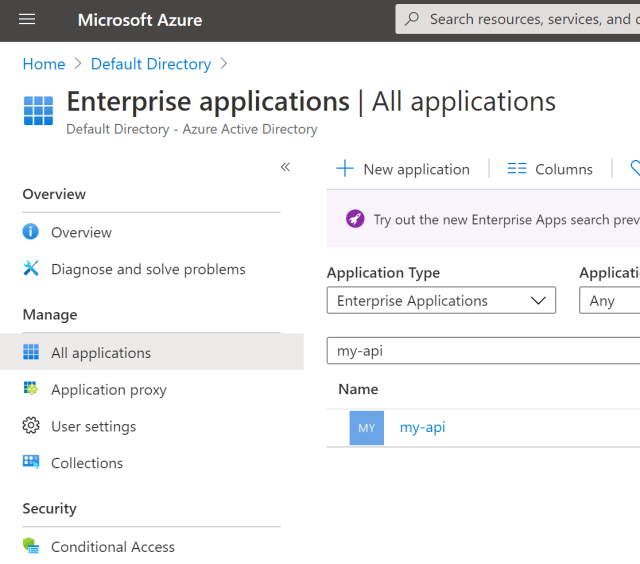Viewport: 640px width, 564px height.
Task: Open the Columns chooser
Action: click(550, 169)
